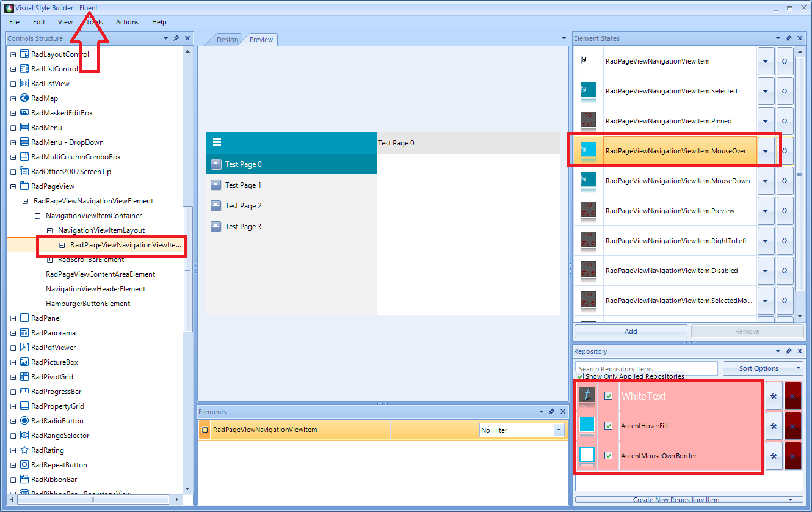Click the Controls Structure horizontal scrollbar
The width and height of the screenshot is (812, 512).
(x=93, y=500)
